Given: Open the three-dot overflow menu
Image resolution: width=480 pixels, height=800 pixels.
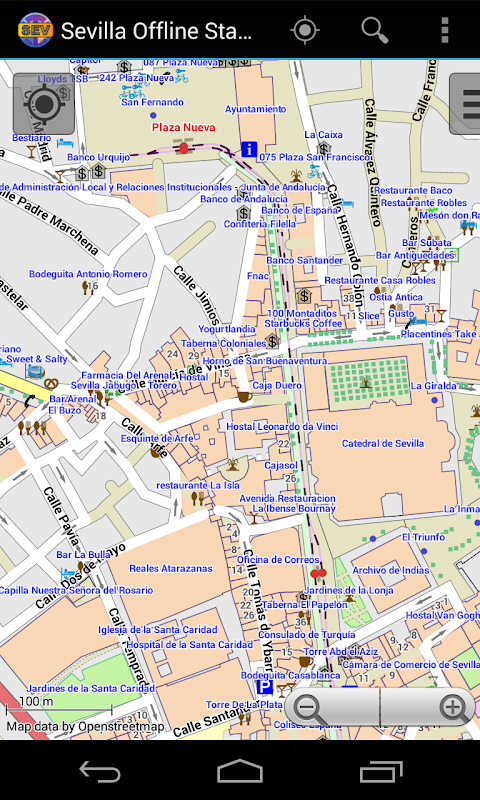Looking at the screenshot, I should (445, 30).
